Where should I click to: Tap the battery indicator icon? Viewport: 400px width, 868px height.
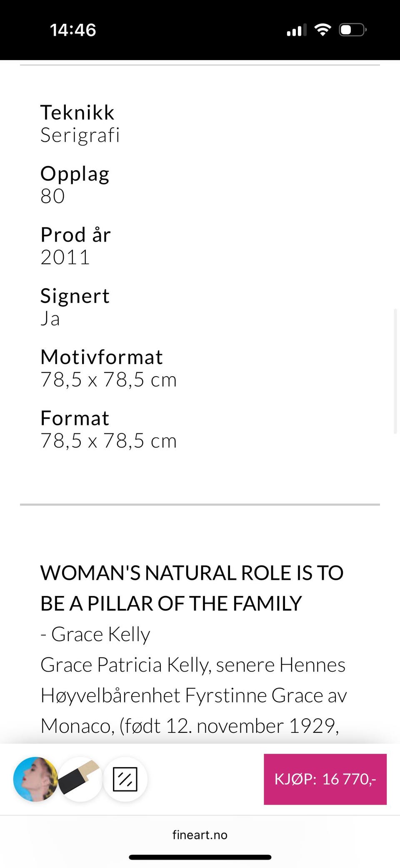click(x=352, y=30)
